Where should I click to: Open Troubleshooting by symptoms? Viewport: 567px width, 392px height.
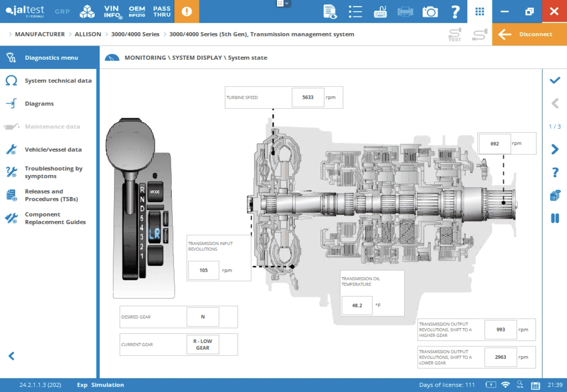coord(53,172)
